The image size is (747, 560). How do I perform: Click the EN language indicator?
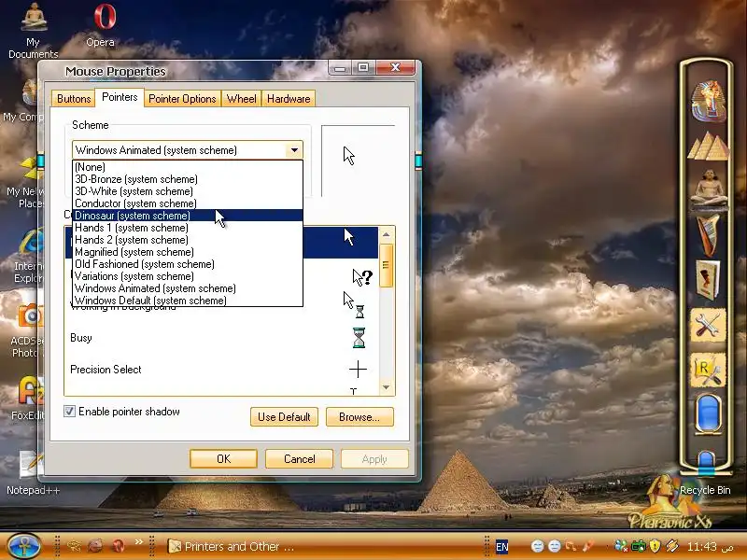click(x=502, y=547)
